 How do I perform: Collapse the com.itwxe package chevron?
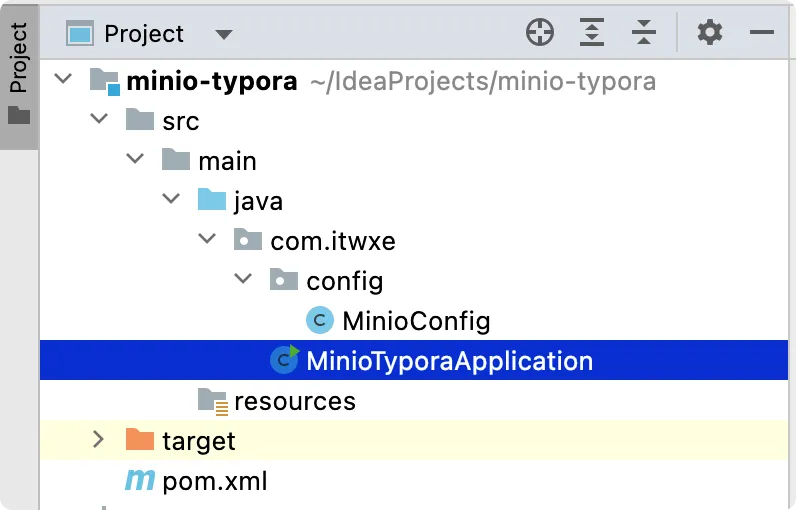207,240
